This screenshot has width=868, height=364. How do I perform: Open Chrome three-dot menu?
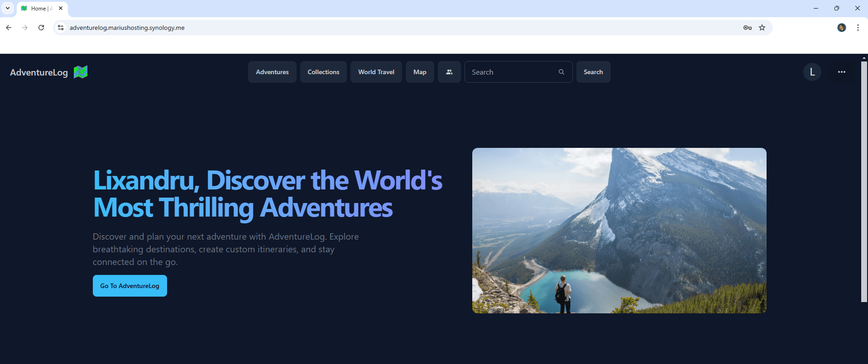click(858, 28)
